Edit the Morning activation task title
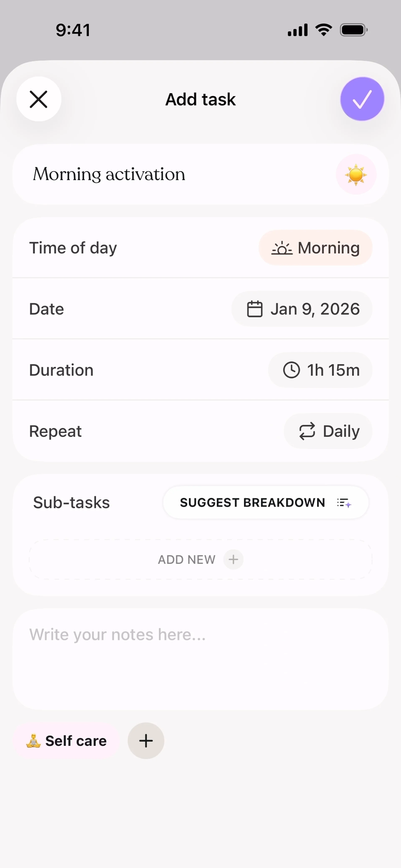 pyautogui.click(x=109, y=174)
